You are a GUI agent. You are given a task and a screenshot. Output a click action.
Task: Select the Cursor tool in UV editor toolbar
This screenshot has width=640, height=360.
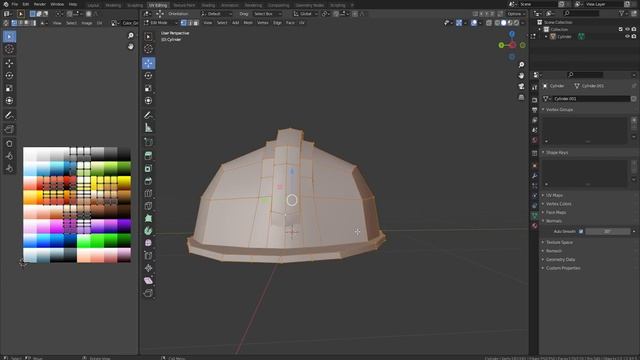tap(9, 49)
